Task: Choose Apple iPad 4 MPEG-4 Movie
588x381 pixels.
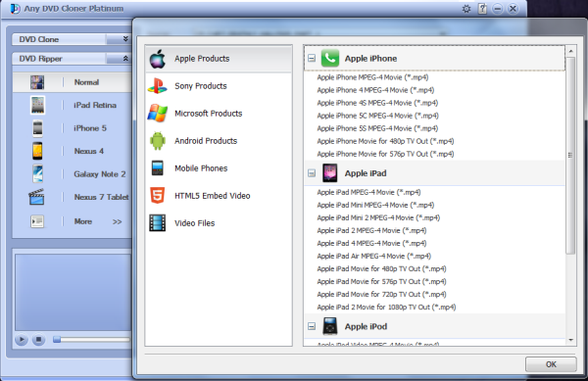Action: [x=372, y=243]
